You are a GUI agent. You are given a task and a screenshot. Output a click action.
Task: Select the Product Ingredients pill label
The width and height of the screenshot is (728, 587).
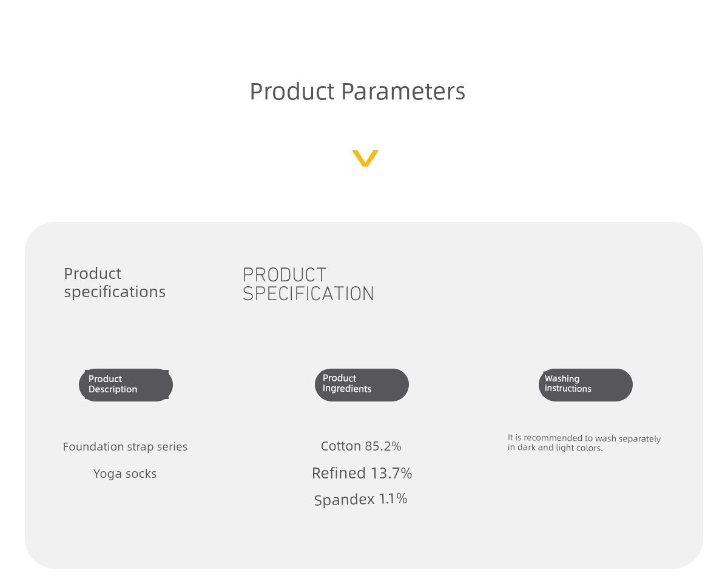click(362, 384)
